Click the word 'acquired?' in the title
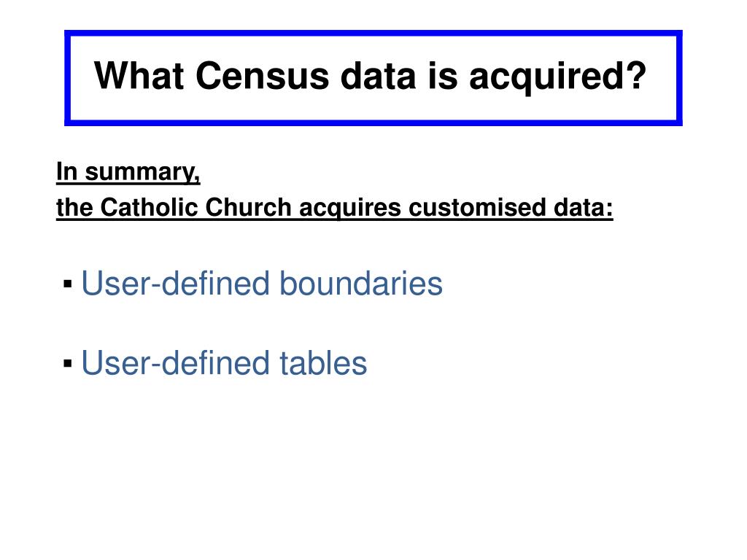The height and width of the screenshot is (560, 747). pos(558,77)
